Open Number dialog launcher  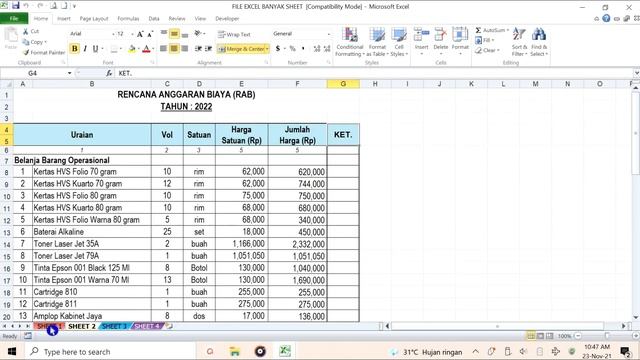click(x=329, y=62)
